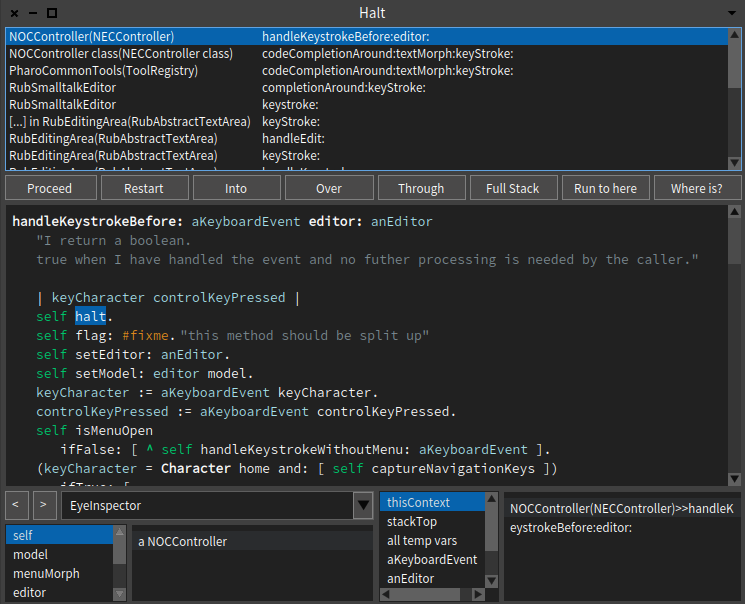The image size is (745, 604).
Task: Step Into the current call
Action: (236, 188)
